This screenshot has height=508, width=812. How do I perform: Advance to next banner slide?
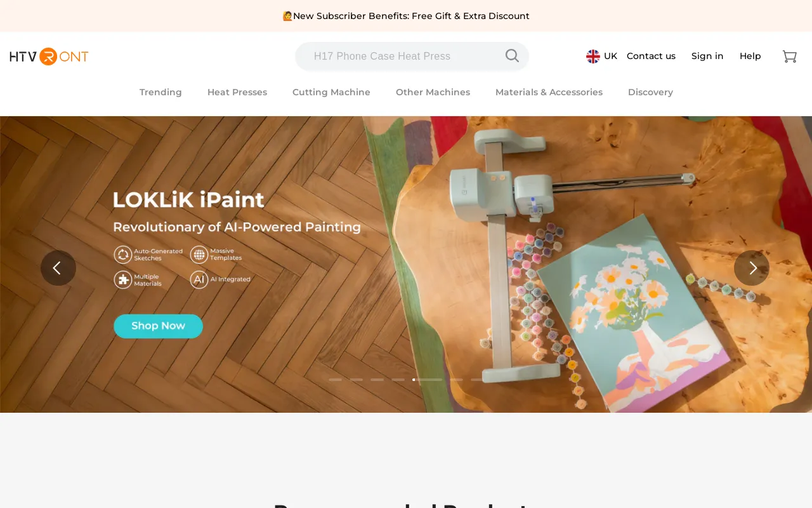pos(752,268)
